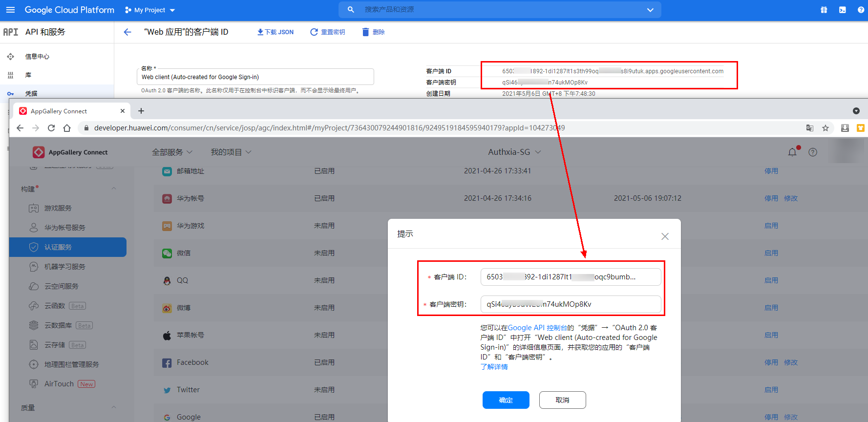This screenshot has width=868, height=422.
Task: Select 认证服务 in the sidebar
Action: 68,247
